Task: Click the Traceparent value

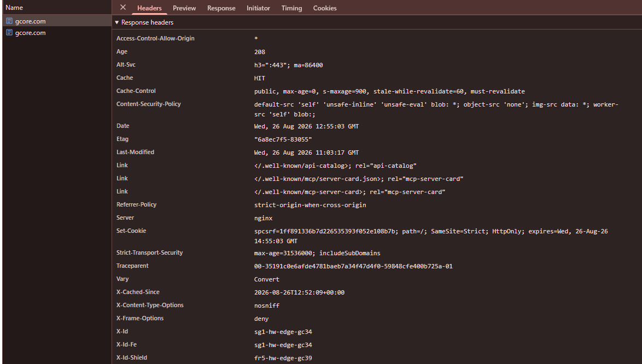Action: (353, 266)
